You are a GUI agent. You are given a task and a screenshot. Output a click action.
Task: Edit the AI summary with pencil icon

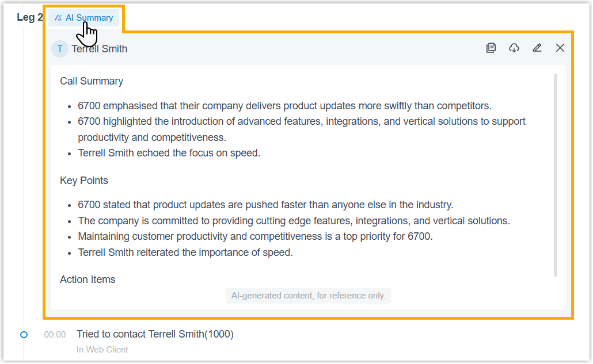click(537, 48)
